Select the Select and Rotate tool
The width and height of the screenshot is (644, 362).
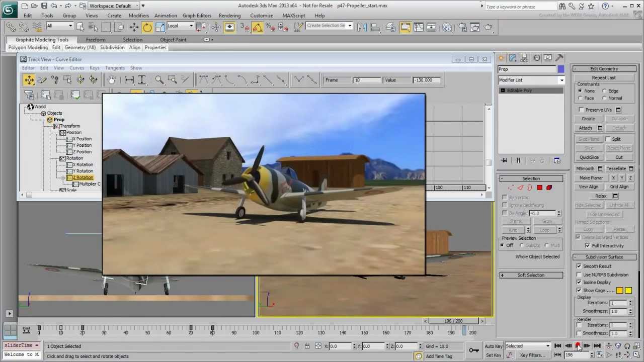pos(147,27)
